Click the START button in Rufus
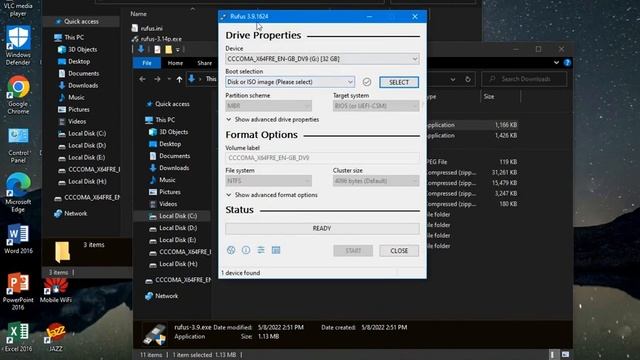The height and width of the screenshot is (360, 640). tap(353, 251)
